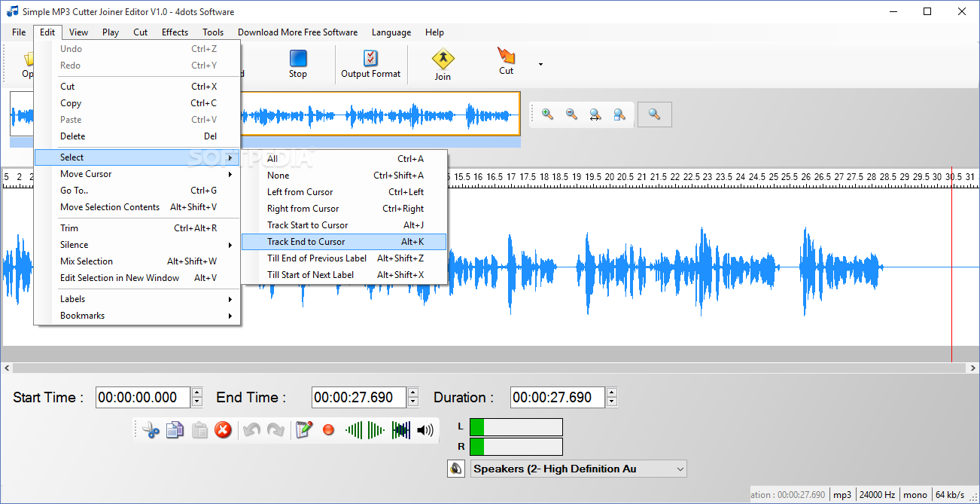980x504 pixels.
Task: Expand the Speakers output device dropdown
Action: [x=680, y=469]
